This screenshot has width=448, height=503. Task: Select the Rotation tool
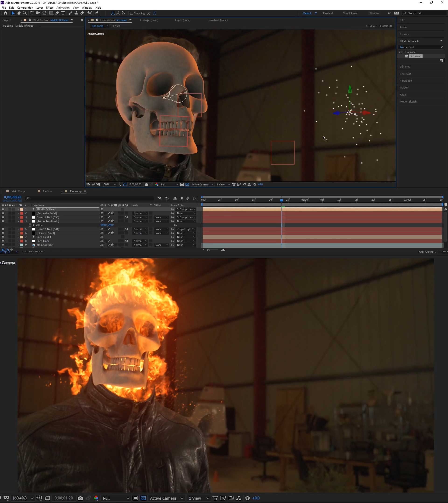(32, 13)
